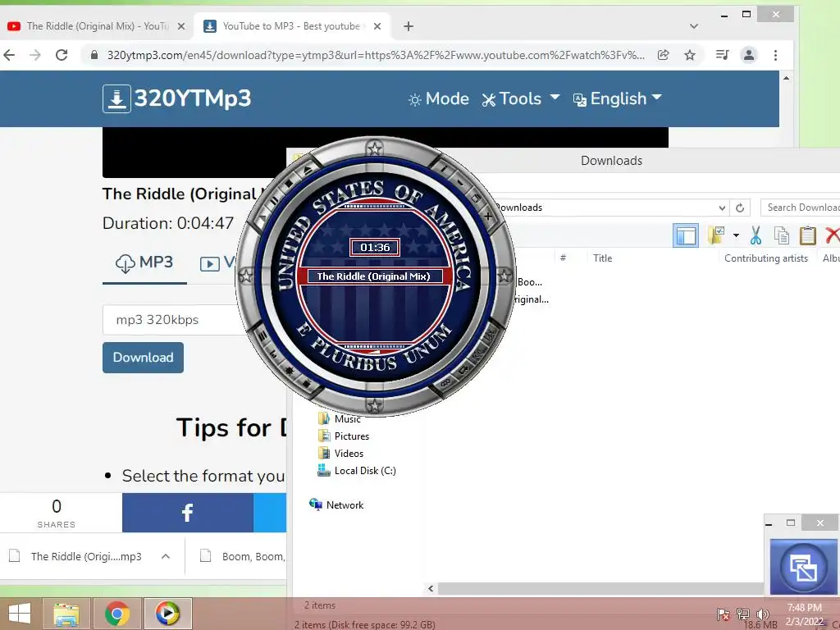Click the folder options icon in Explorer toolbar
This screenshot has height=630, width=840.
pyautogui.click(x=717, y=235)
